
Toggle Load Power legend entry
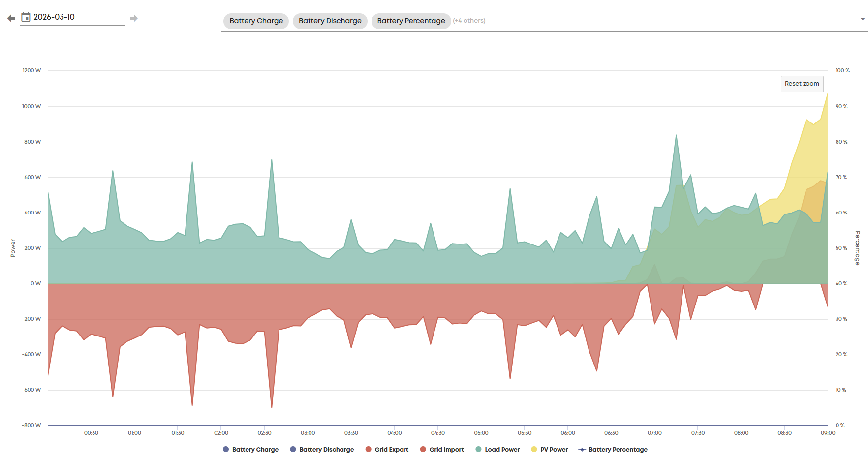coord(502,449)
